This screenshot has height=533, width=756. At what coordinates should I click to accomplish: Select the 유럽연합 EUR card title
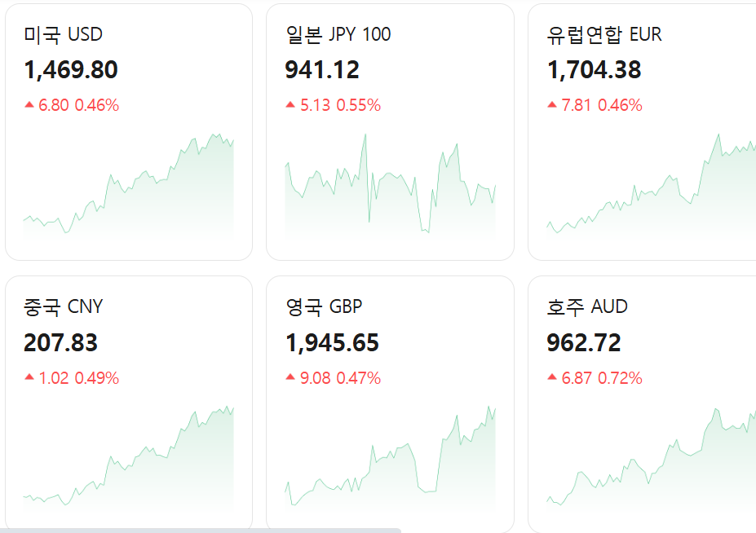click(604, 34)
